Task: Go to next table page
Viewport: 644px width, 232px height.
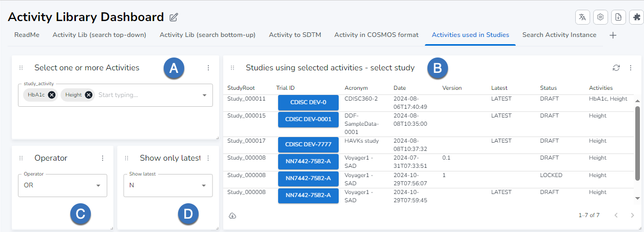Action: tap(632, 215)
